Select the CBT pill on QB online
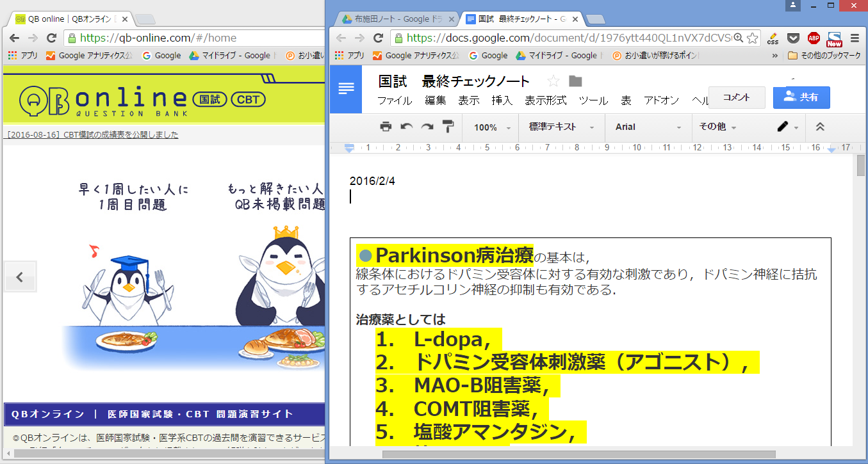The height and width of the screenshot is (464, 868). (x=248, y=100)
